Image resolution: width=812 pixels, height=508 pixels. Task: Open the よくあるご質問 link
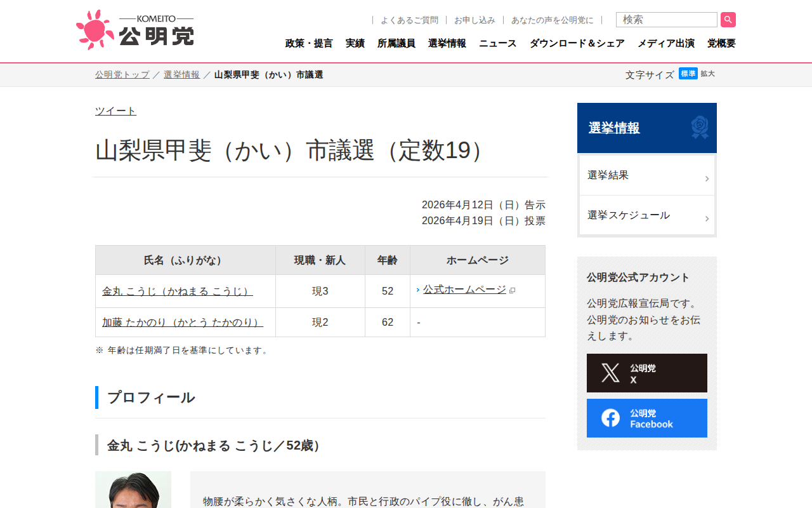(x=409, y=20)
